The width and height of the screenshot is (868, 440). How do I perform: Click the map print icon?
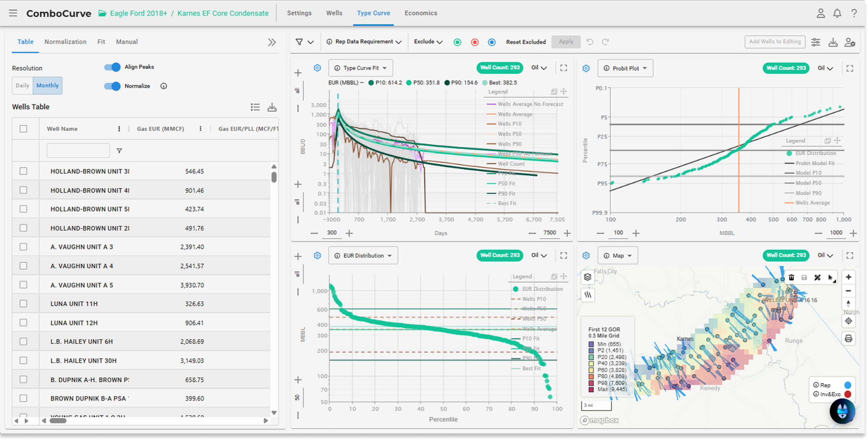point(848,338)
